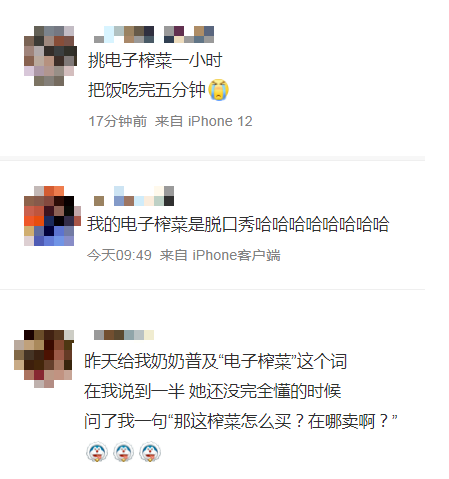Click the first Doraemon emoji
This screenshot has width=449, height=479.
click(97, 452)
